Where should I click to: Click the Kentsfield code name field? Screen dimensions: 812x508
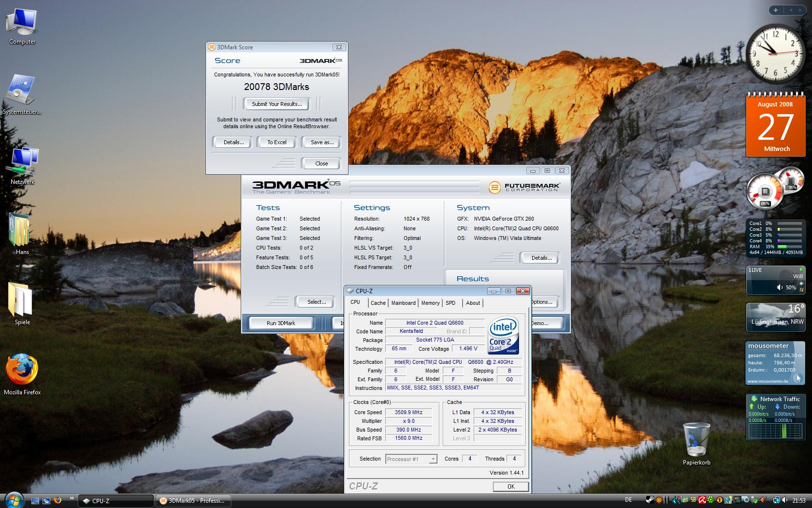tap(411, 331)
